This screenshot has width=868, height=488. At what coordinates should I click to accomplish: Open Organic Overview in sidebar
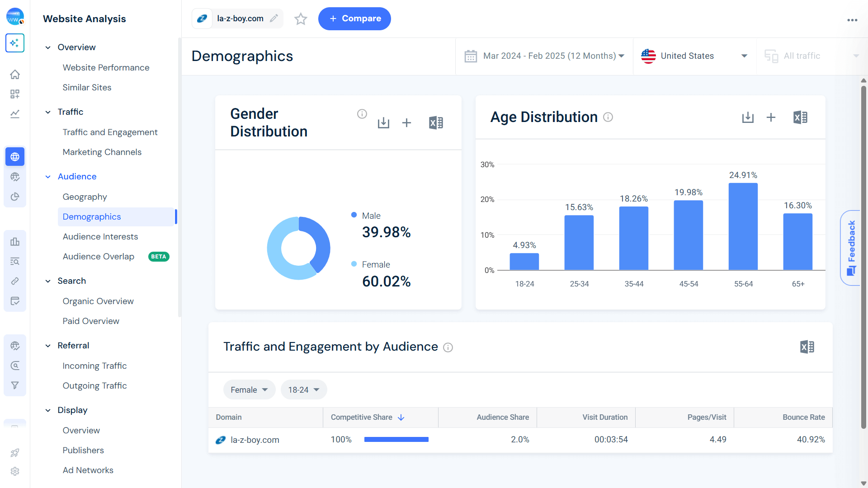click(98, 301)
